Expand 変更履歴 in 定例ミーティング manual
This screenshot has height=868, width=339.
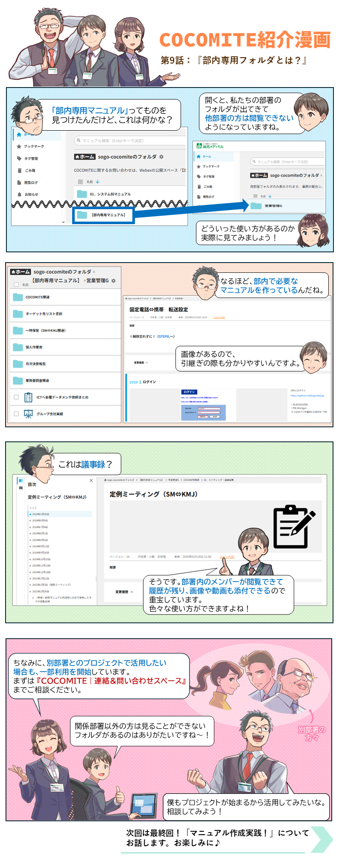(x=124, y=592)
